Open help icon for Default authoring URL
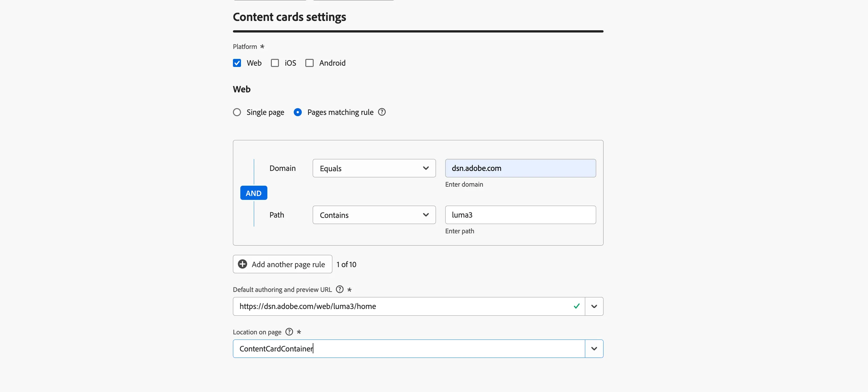This screenshot has height=392, width=868. click(340, 289)
